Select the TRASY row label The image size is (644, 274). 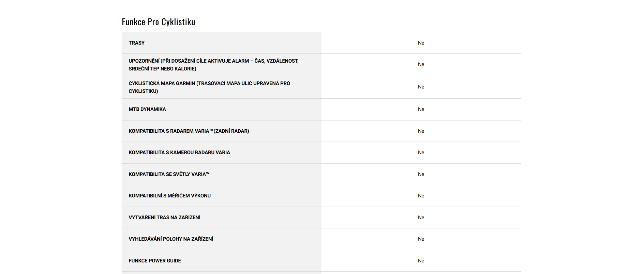pyautogui.click(x=137, y=43)
